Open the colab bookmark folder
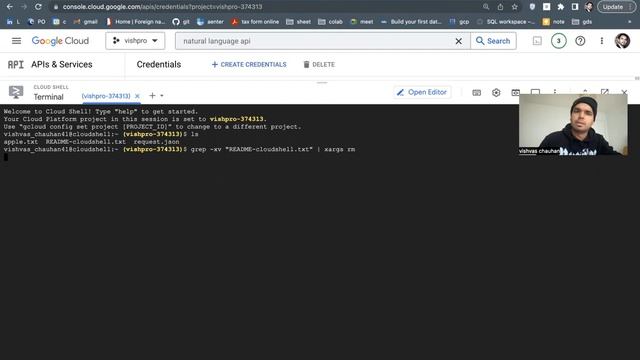The height and width of the screenshot is (360, 640). click(x=330, y=22)
